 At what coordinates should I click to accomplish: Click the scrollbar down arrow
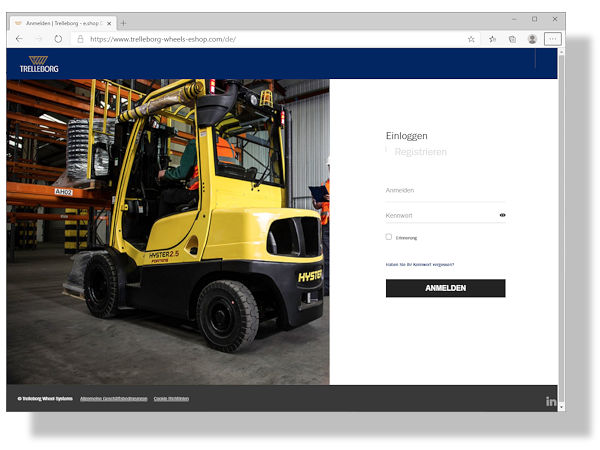click(x=561, y=408)
